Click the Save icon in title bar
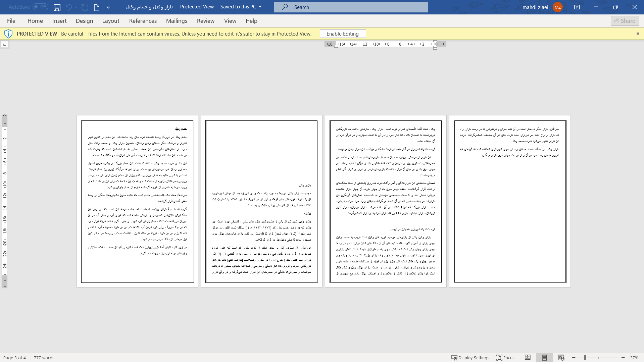 (57, 7)
